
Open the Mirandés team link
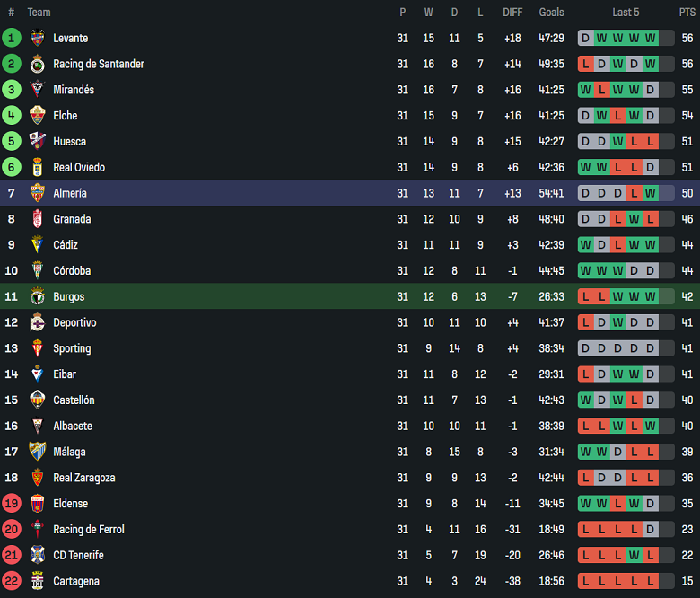[x=74, y=90]
